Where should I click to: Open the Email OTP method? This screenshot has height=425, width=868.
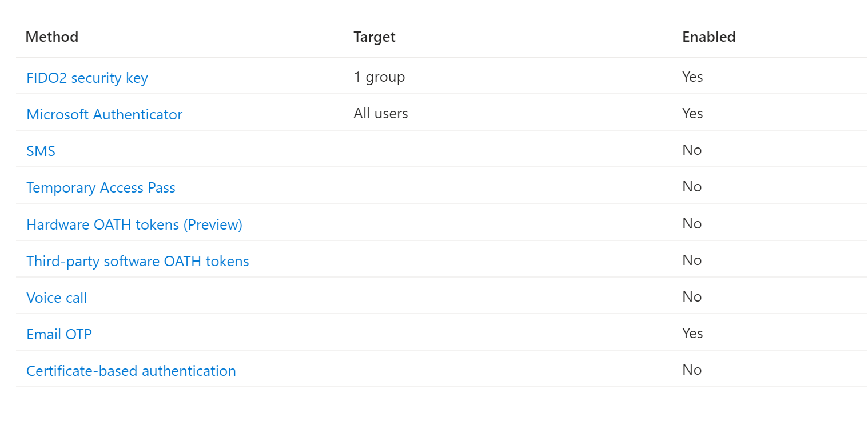59,334
